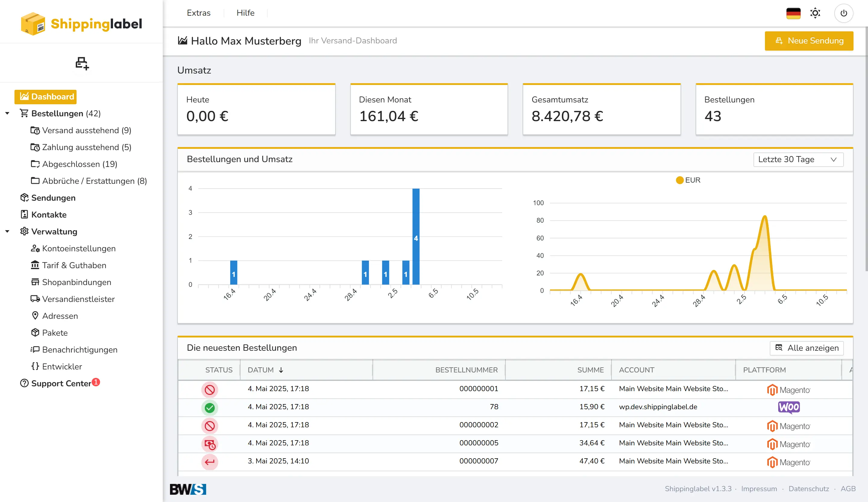Viewport: 868px width, 502px height.
Task: Open the Hilfe menu
Action: tap(245, 13)
